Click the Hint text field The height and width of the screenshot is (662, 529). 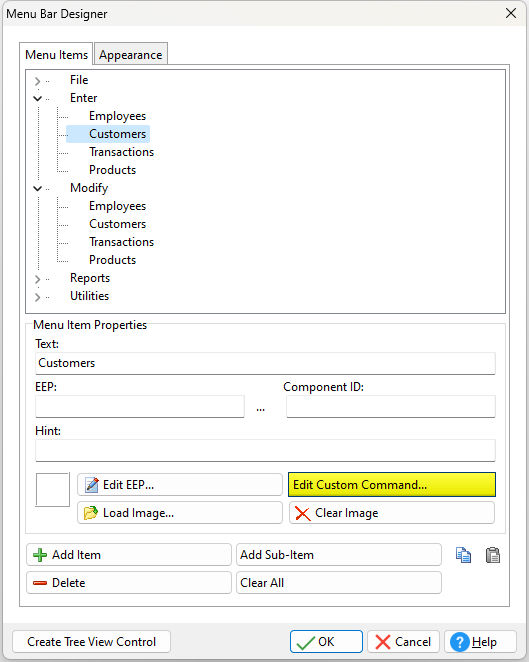click(265, 450)
